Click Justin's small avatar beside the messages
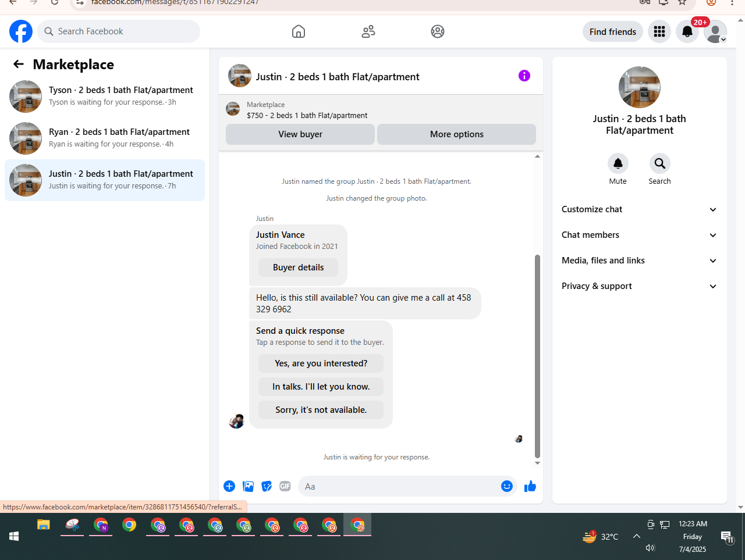This screenshot has width=745, height=560. (236, 421)
